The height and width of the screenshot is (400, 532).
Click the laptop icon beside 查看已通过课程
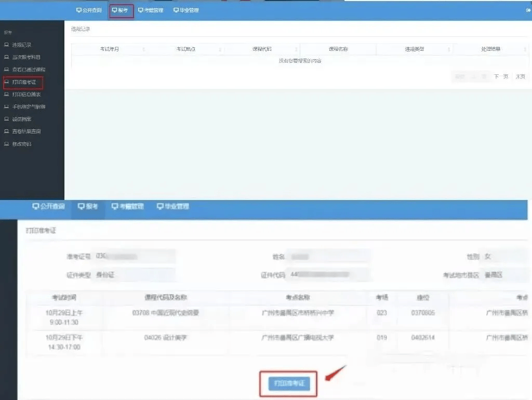click(6, 69)
